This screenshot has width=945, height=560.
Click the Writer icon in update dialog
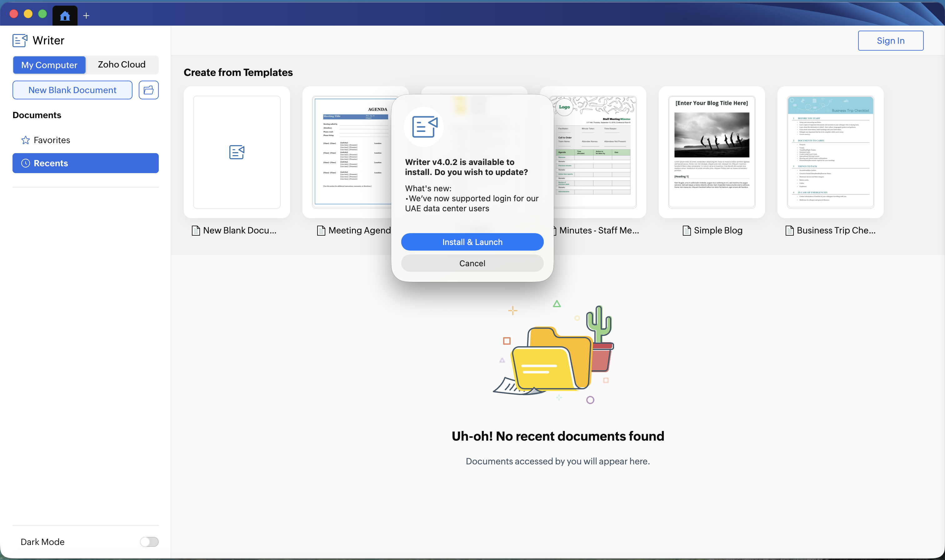(425, 127)
